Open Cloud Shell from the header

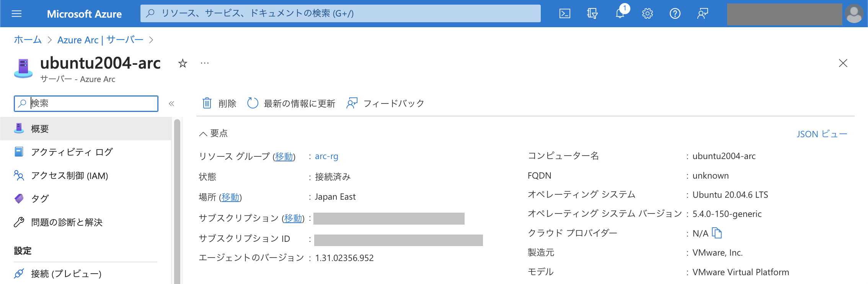565,14
